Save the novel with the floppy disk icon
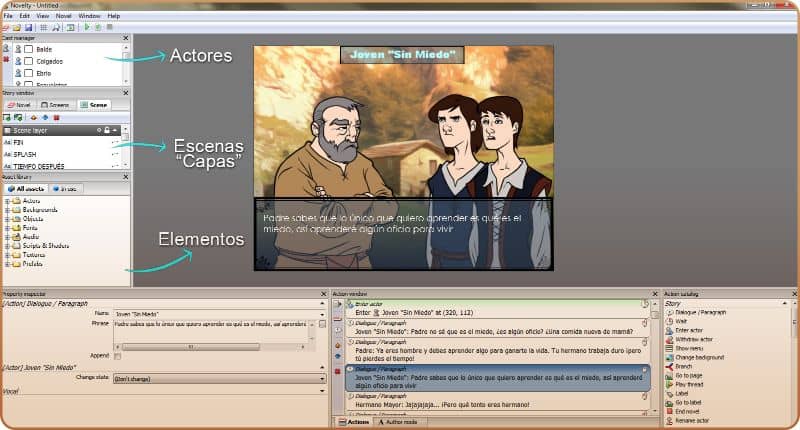This screenshot has height=430, width=800. pos(29,28)
